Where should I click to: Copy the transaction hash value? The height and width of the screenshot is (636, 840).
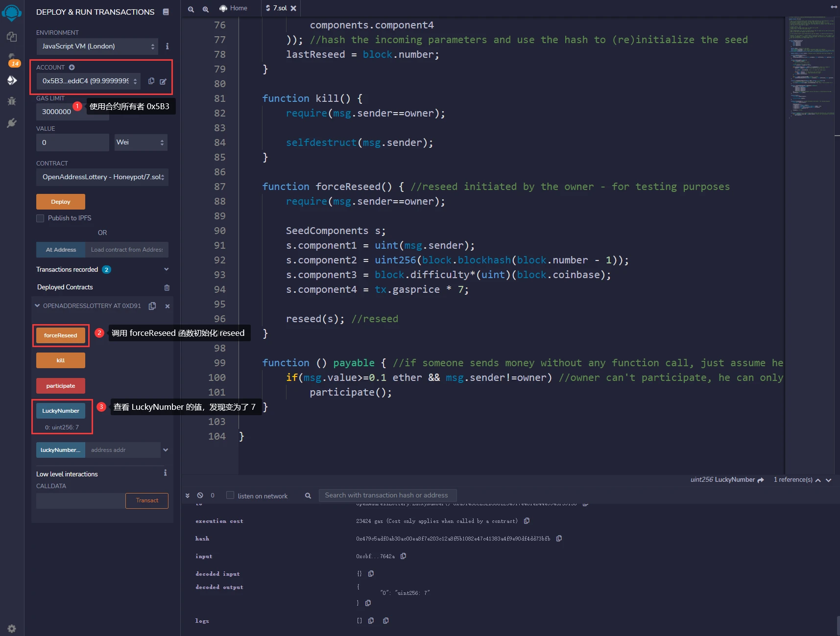click(x=559, y=539)
